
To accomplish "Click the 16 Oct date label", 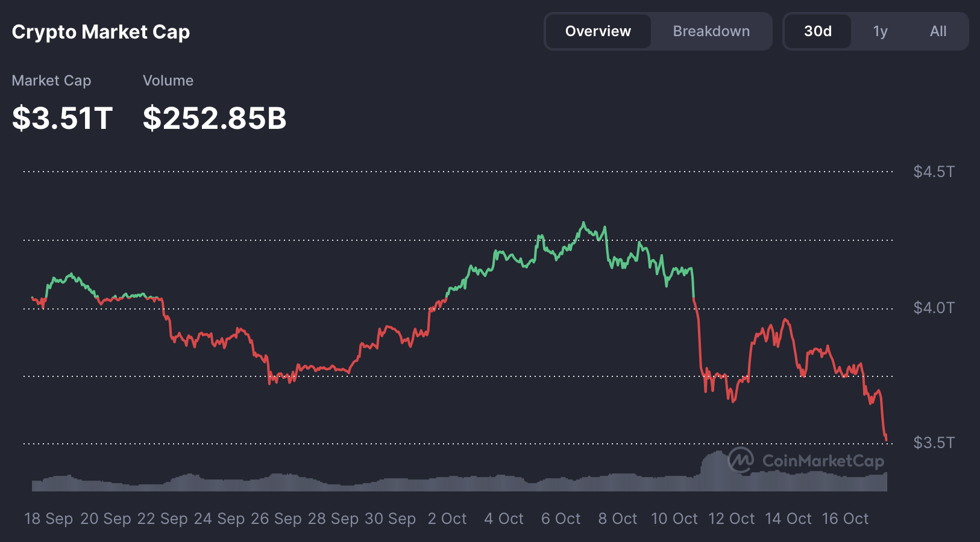I will (x=845, y=519).
